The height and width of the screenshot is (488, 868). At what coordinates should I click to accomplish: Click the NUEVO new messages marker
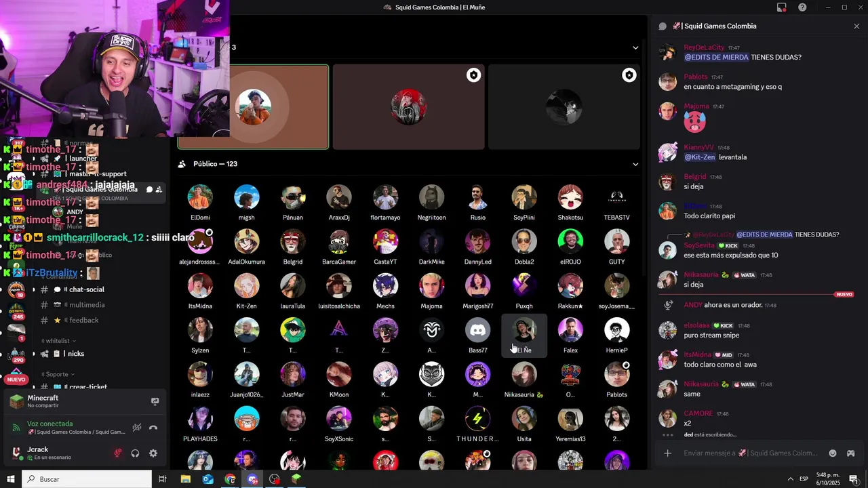[x=844, y=295]
